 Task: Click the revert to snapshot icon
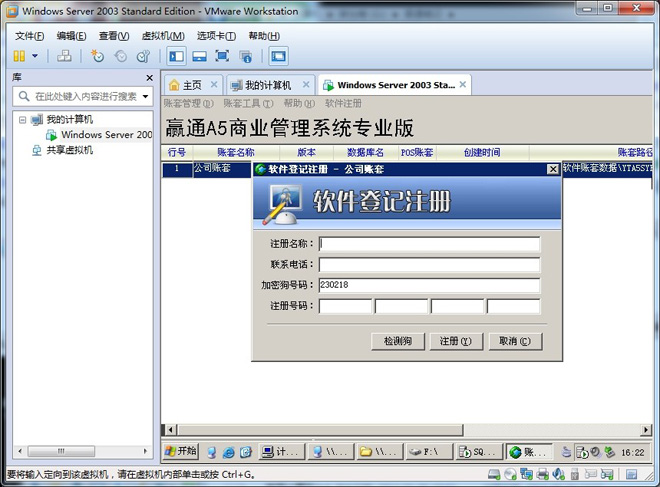(120, 56)
